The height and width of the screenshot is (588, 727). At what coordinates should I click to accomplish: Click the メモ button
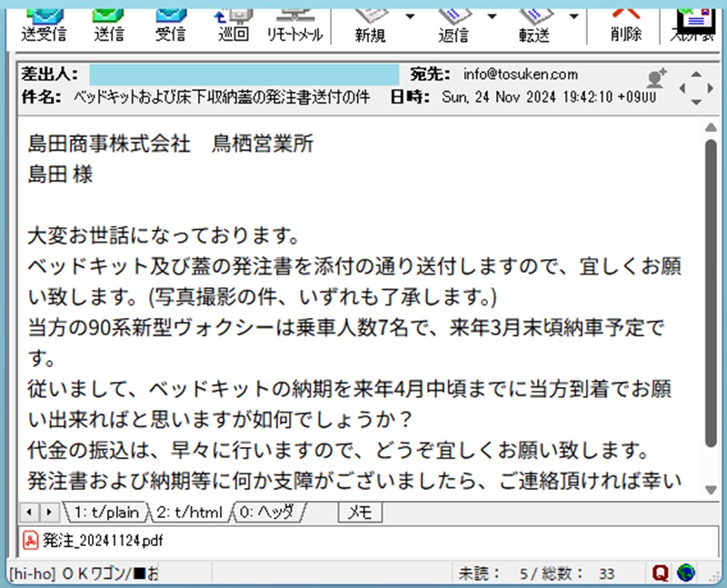360,513
